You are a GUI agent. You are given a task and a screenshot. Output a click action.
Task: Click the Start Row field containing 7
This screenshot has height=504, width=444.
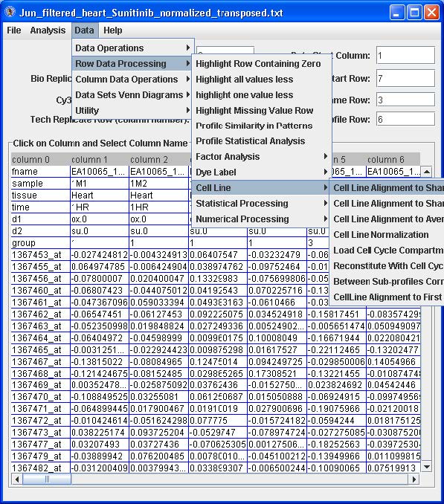(x=405, y=79)
